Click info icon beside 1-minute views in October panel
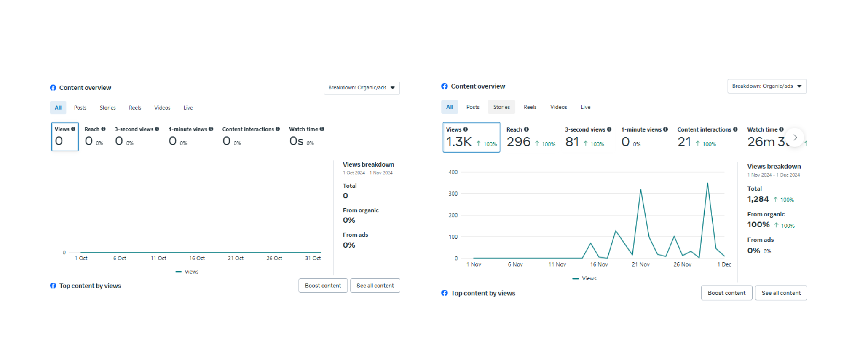868x364 pixels. click(211, 129)
